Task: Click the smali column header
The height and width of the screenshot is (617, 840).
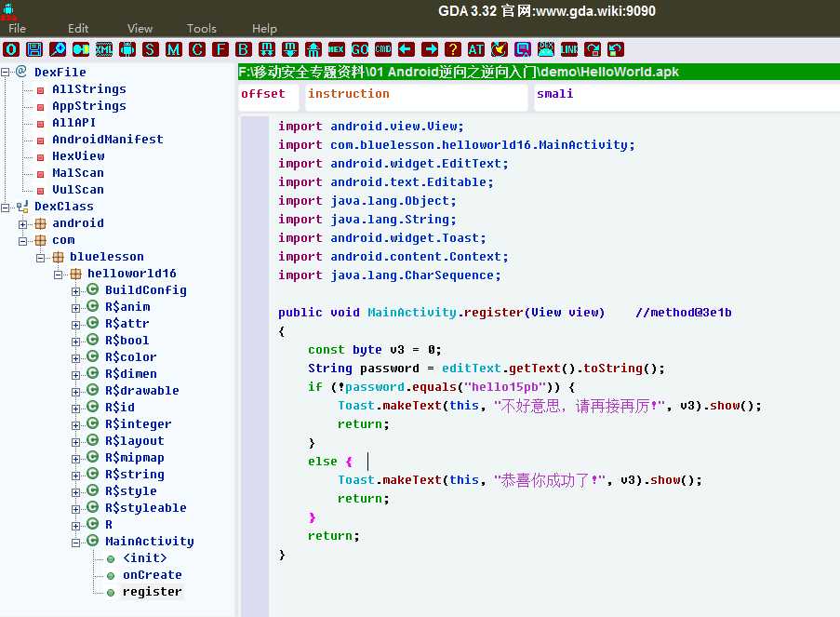Action: coord(687,97)
